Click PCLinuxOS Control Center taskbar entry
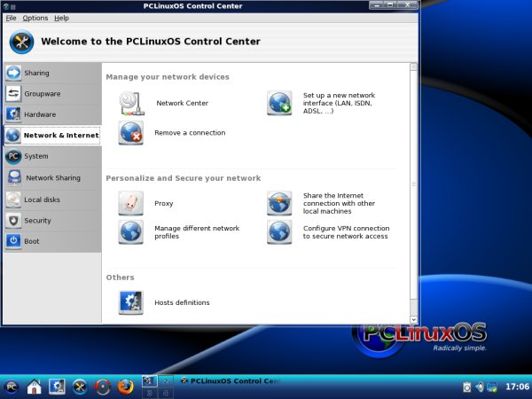Viewport: 532px width, 399px height. click(x=231, y=381)
